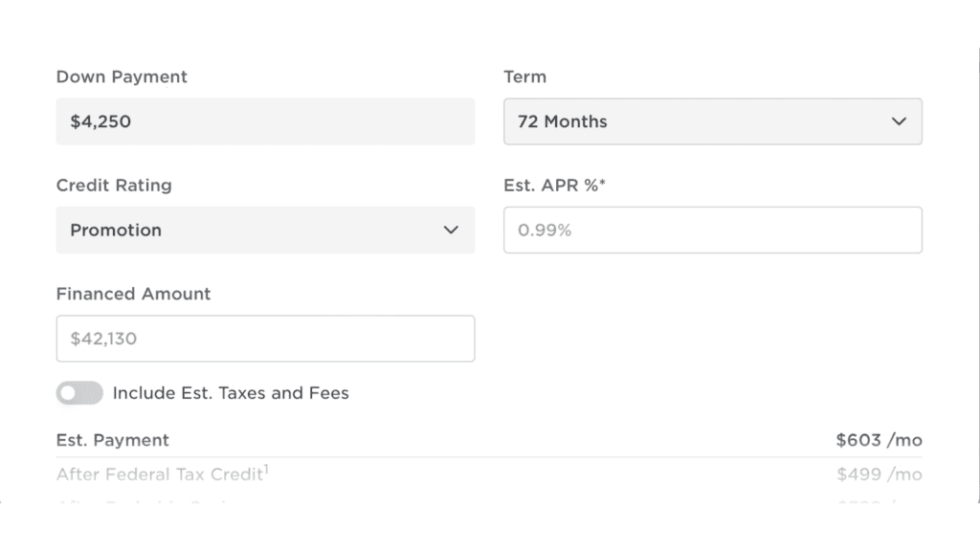This screenshot has height=551, width=980.
Task: Click the Down Payment field label
Action: (x=122, y=77)
